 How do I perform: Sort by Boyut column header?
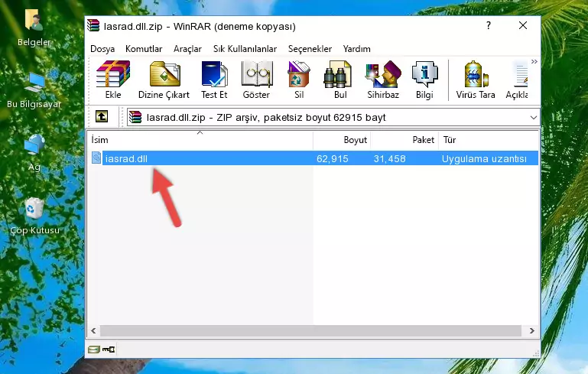pos(342,140)
